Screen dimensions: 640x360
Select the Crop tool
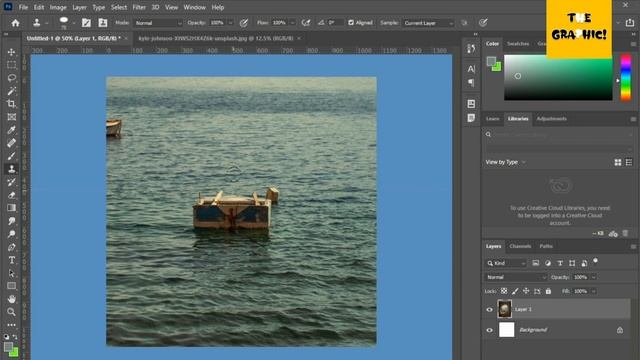pyautogui.click(x=11, y=104)
